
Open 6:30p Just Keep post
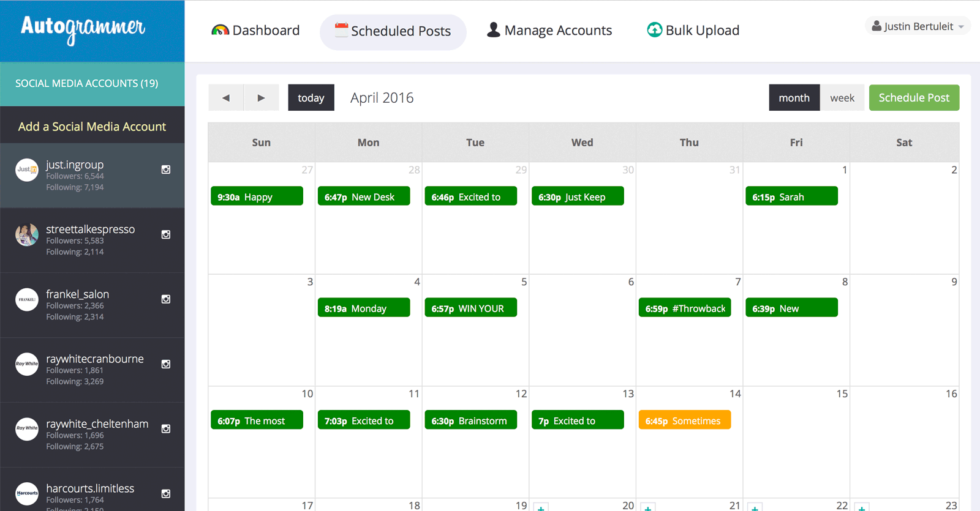(578, 196)
